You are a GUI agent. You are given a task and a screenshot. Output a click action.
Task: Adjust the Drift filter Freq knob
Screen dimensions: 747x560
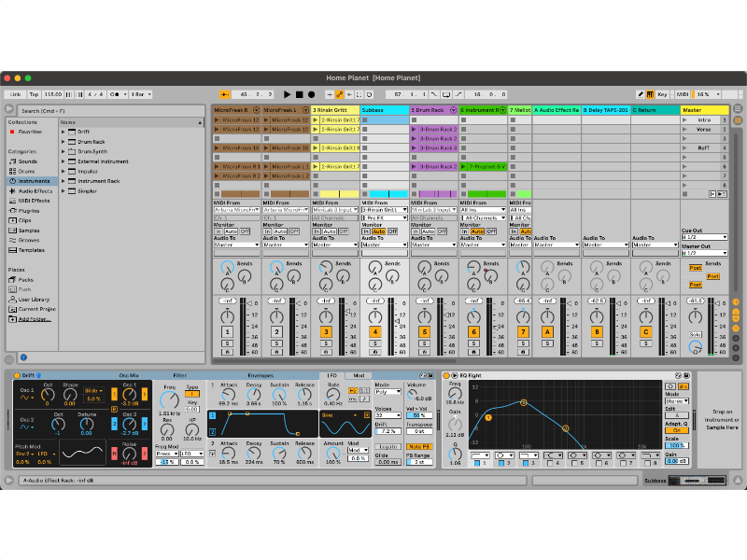click(169, 401)
